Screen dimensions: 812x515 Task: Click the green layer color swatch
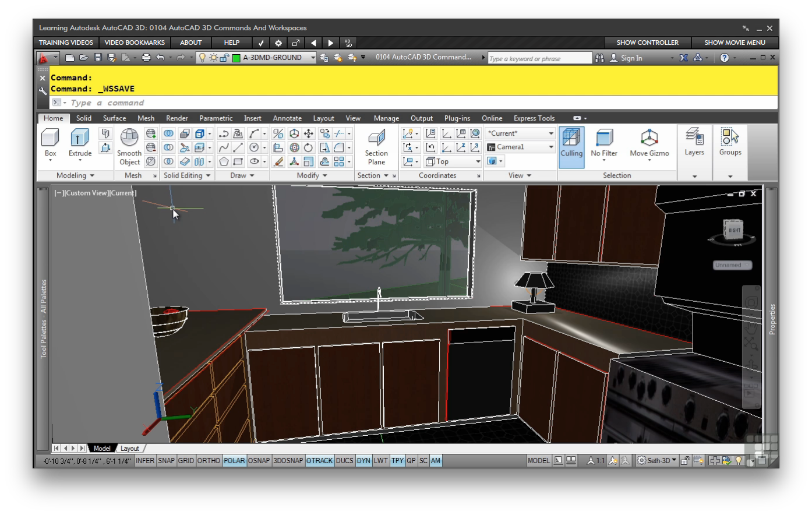click(236, 58)
